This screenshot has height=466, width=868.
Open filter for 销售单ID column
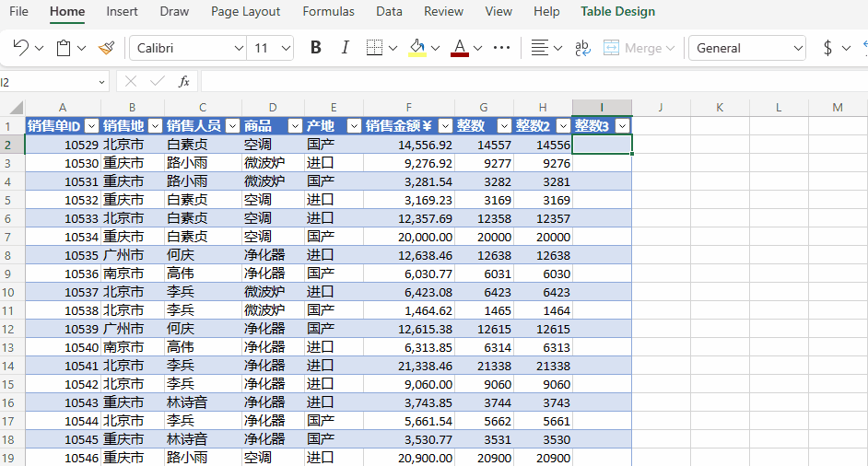click(x=92, y=126)
